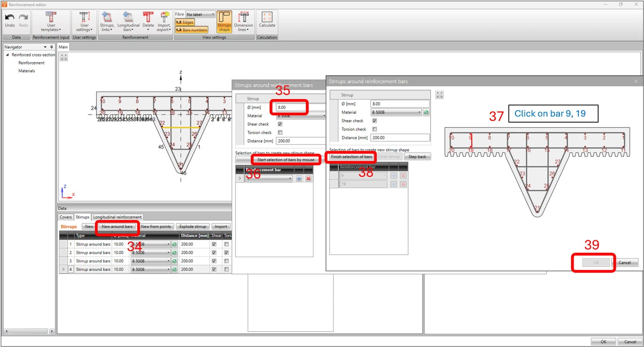
Task: Click New around bars button
Action: 117,226
